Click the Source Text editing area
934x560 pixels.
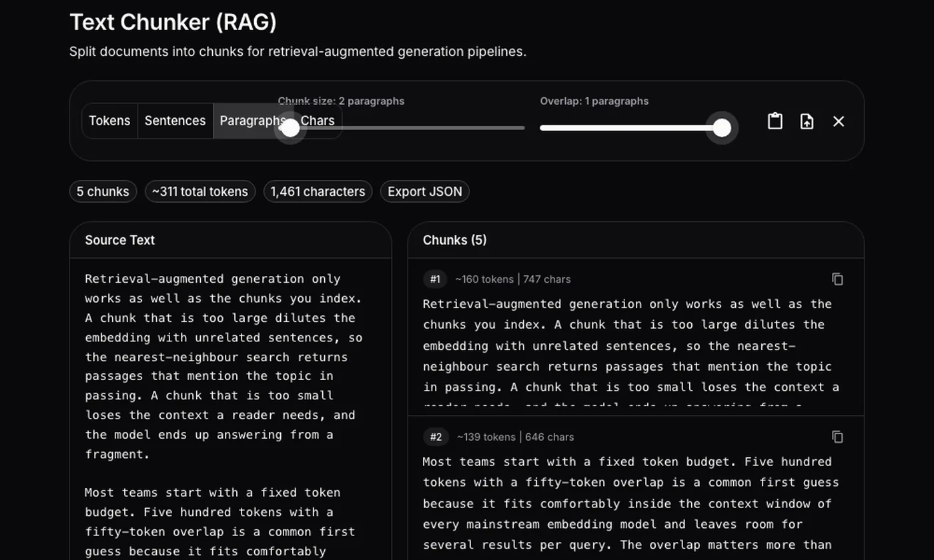coord(231,409)
